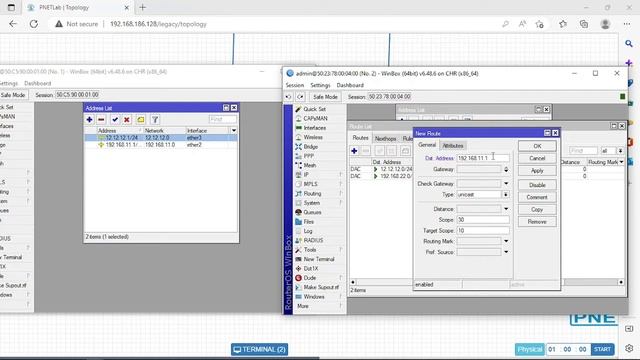Expand the MPLS submenu

pos(310,184)
